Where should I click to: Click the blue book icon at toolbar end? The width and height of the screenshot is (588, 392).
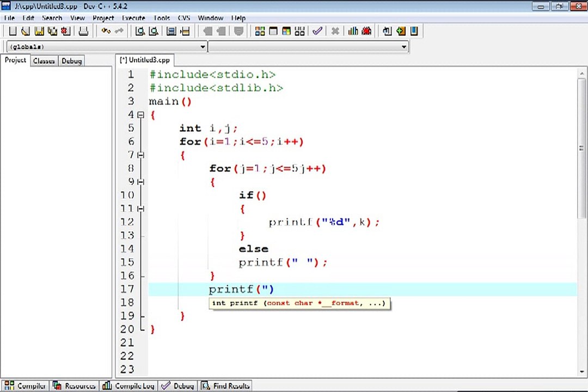pos(414,31)
